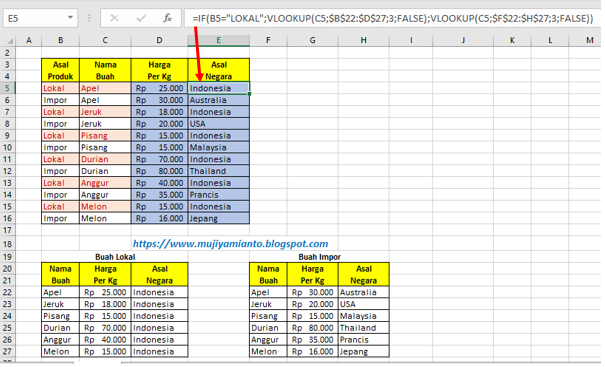Select Apel in Buah Lokal table
Viewport: 605px width, 367px height.
(61, 293)
